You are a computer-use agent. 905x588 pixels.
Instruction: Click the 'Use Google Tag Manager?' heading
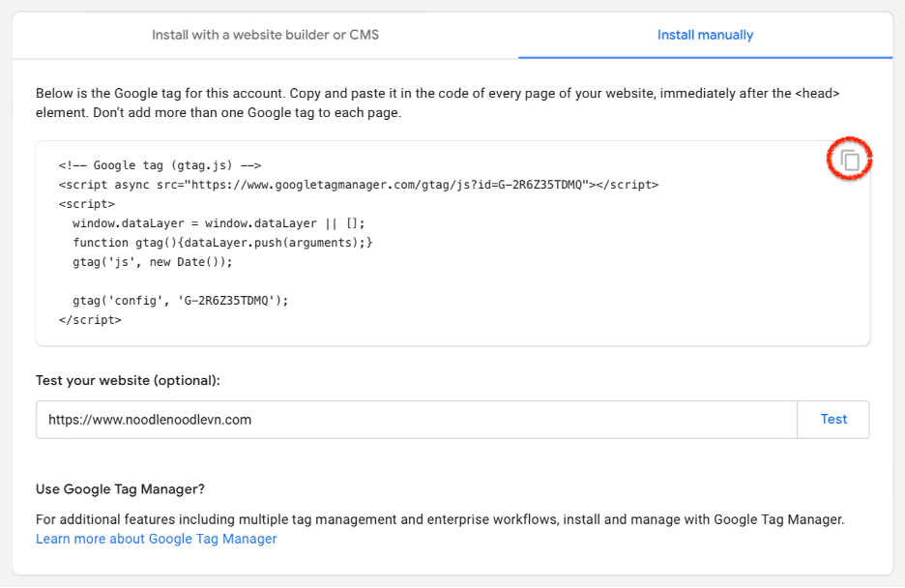120,489
